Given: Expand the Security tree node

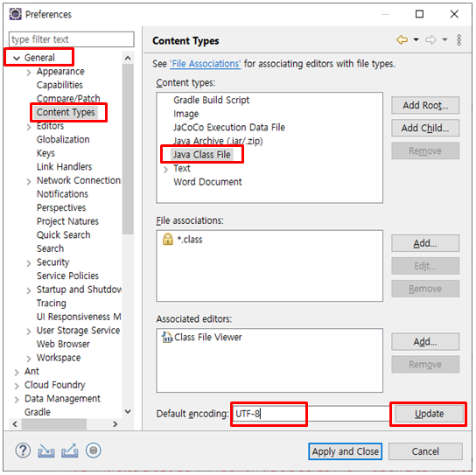Looking at the screenshot, I should [x=29, y=263].
